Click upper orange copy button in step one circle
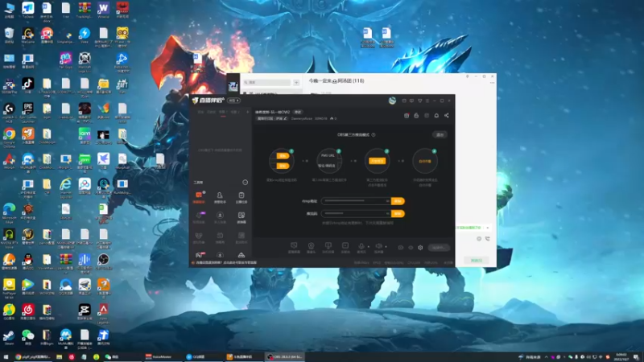Screen dimensions: 644x362 (283, 156)
